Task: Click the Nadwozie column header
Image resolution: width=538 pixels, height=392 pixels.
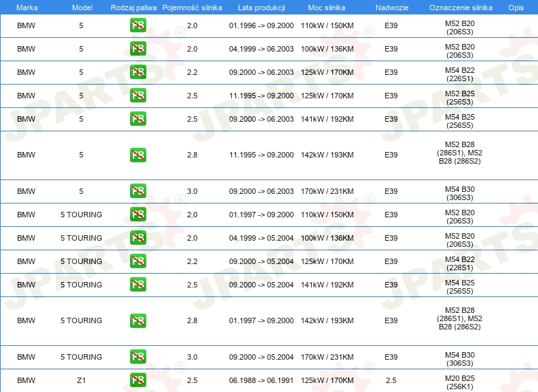Action: [392, 8]
